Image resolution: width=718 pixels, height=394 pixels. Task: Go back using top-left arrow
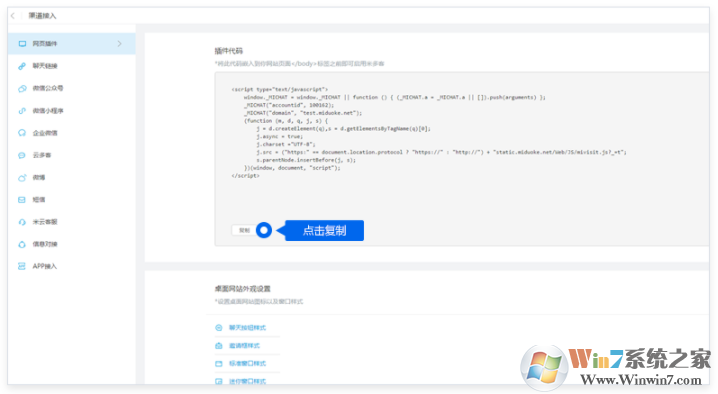click(13, 16)
